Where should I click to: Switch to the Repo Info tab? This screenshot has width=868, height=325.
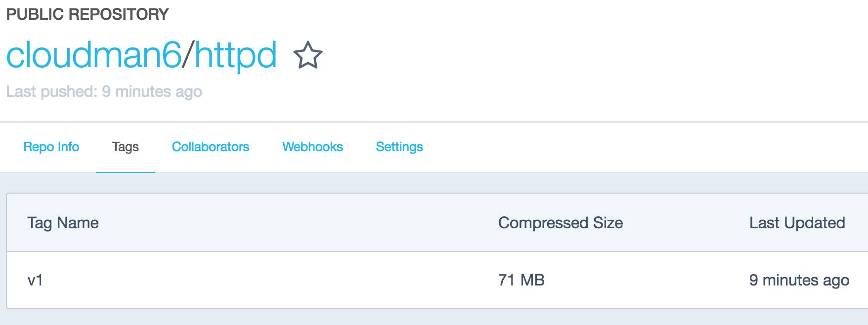(x=51, y=147)
